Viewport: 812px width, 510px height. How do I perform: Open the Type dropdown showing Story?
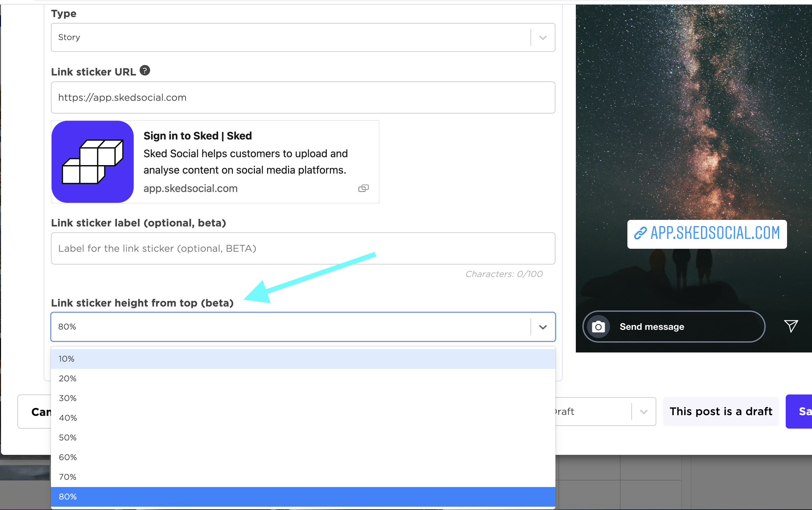pos(303,37)
